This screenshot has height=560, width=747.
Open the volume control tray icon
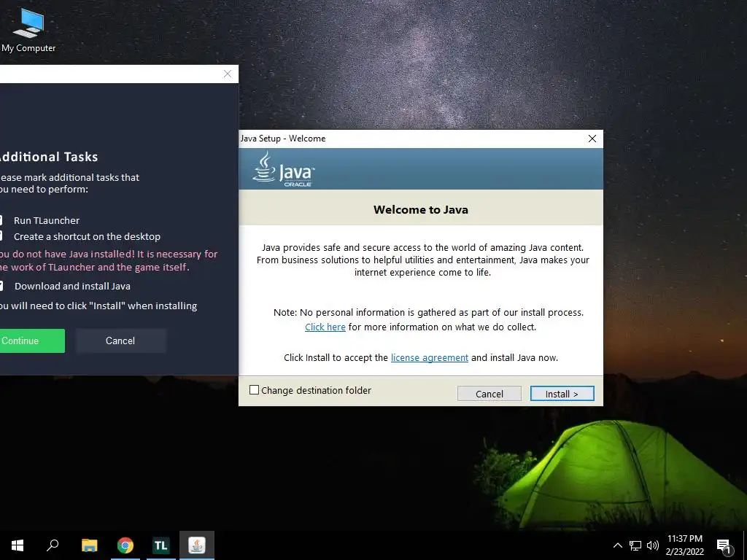tap(653, 545)
